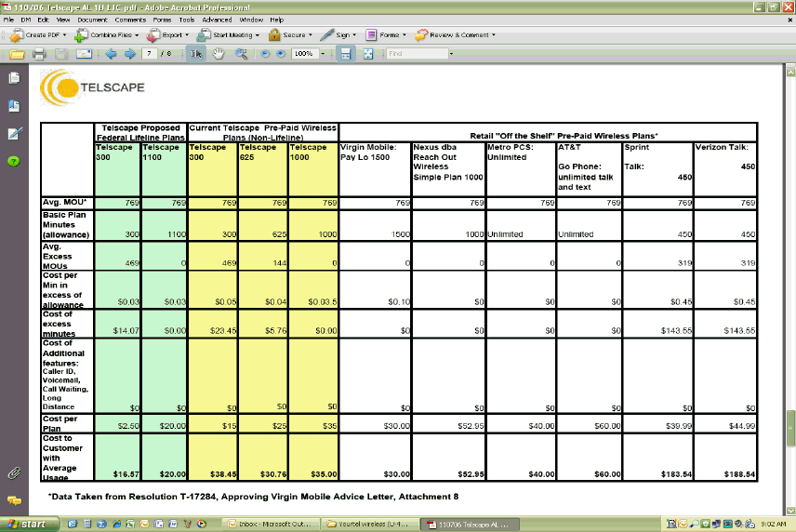Open the Attachments panel paperclip
The image size is (796, 532).
pyautogui.click(x=14, y=473)
